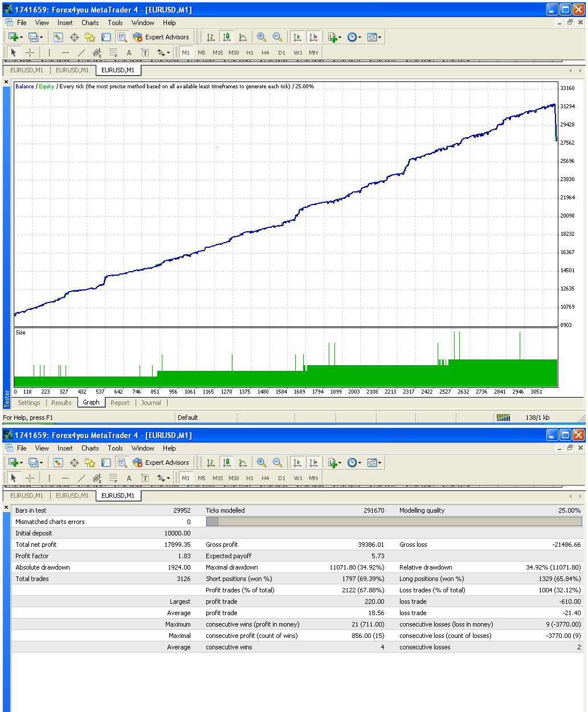Toggle chart shift
Screen dimensions: 588x712
coord(313,36)
